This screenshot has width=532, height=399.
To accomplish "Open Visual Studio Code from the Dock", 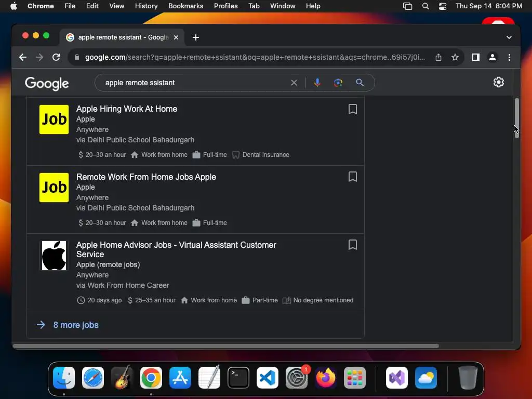I will click(x=268, y=378).
